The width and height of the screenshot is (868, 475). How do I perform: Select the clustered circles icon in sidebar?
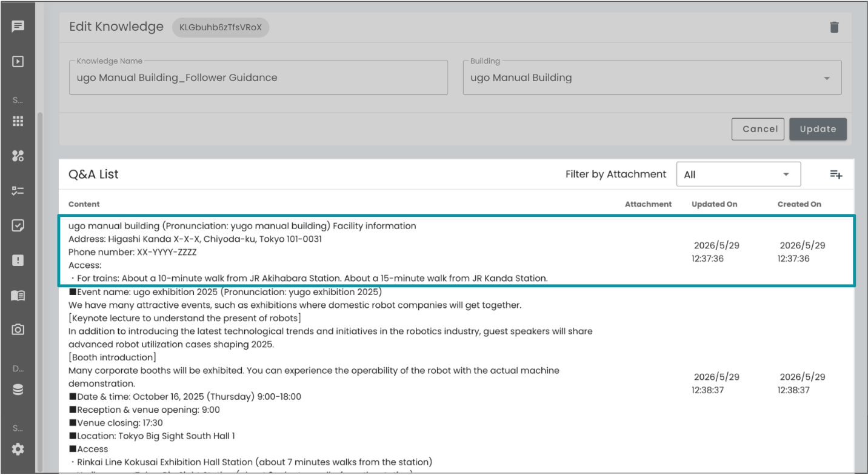18,156
